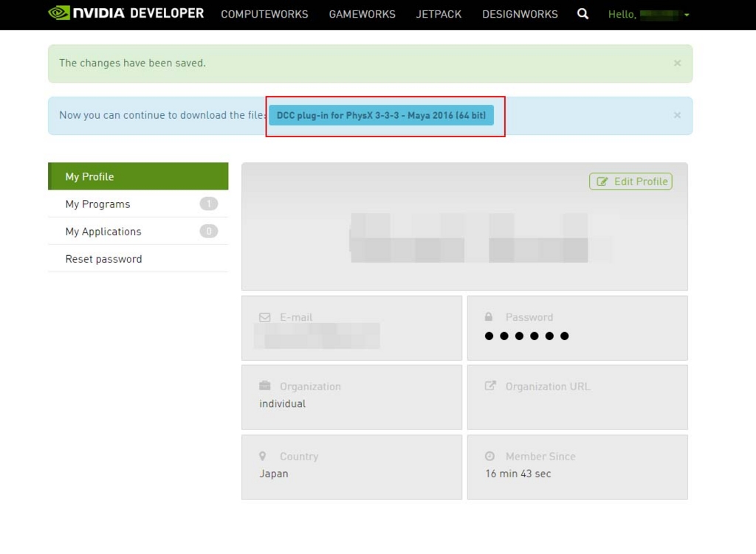Click the Country field label

coord(299,456)
